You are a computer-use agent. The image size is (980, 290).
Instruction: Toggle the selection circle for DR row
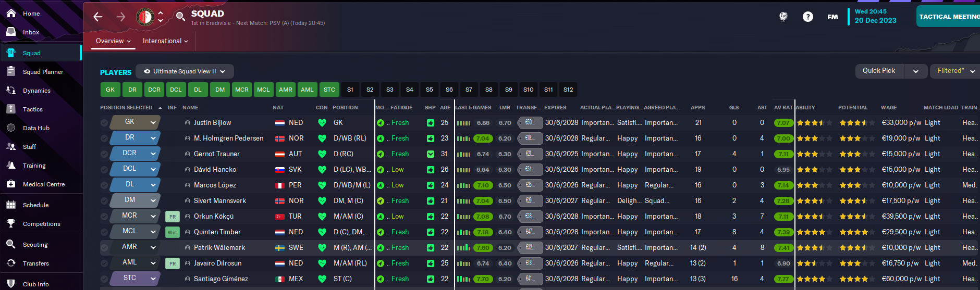tap(104, 138)
